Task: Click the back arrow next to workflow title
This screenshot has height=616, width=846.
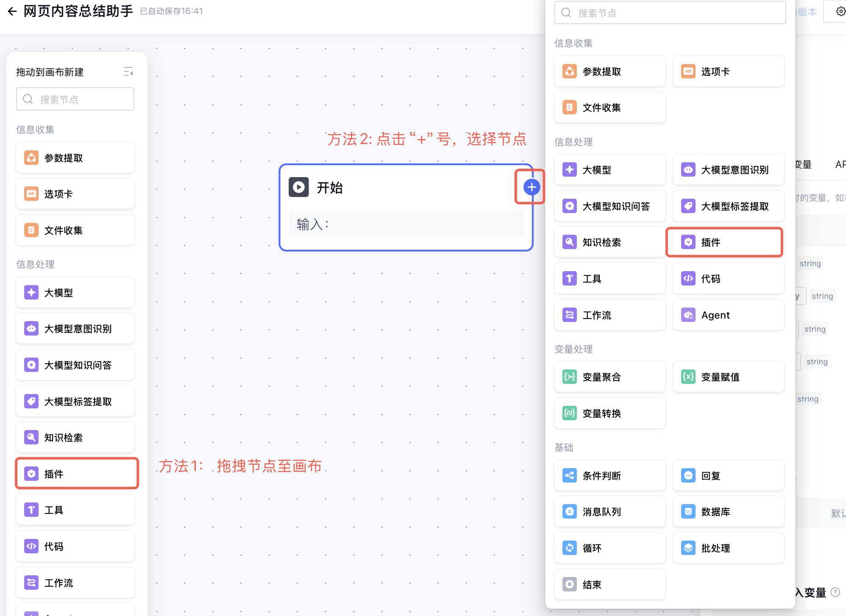Action: 12,11
